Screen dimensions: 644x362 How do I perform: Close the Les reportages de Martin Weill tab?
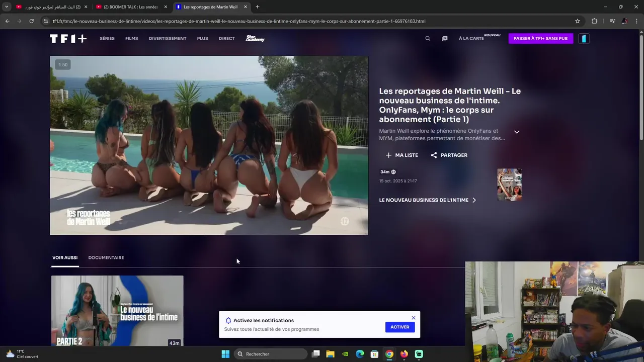tap(246, 7)
